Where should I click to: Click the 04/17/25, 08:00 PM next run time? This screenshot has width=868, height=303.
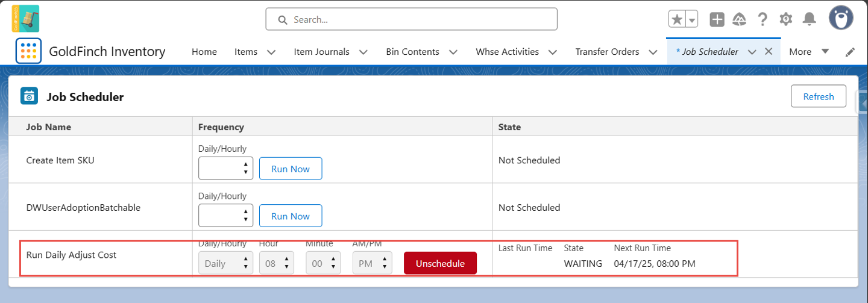coord(655,263)
